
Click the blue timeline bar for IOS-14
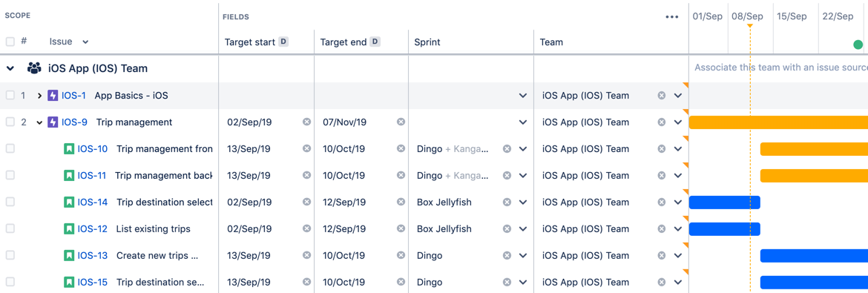point(725,203)
